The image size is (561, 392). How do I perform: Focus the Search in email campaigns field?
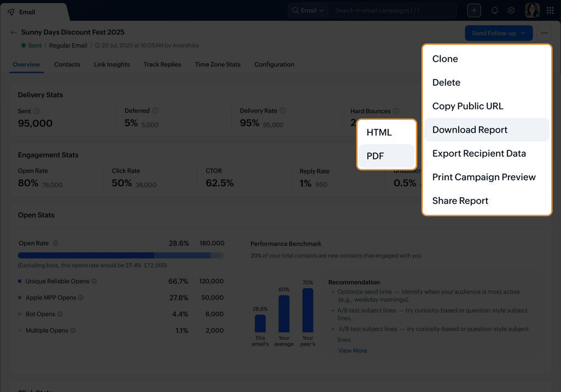coord(392,11)
